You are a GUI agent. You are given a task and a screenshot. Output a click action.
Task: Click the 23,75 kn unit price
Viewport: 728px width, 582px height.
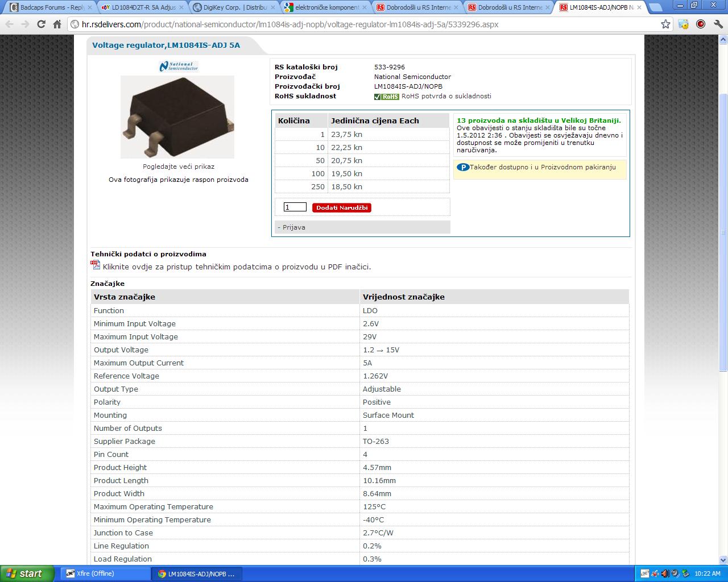(x=346, y=134)
